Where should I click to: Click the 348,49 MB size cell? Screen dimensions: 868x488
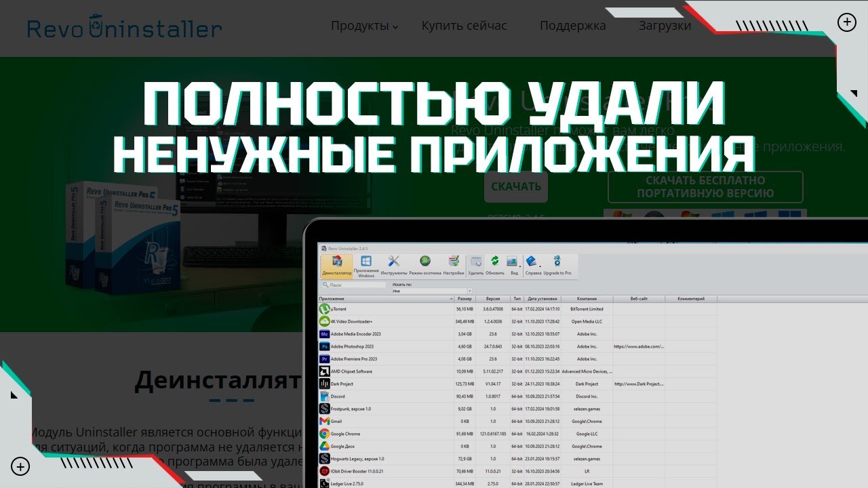click(465, 321)
